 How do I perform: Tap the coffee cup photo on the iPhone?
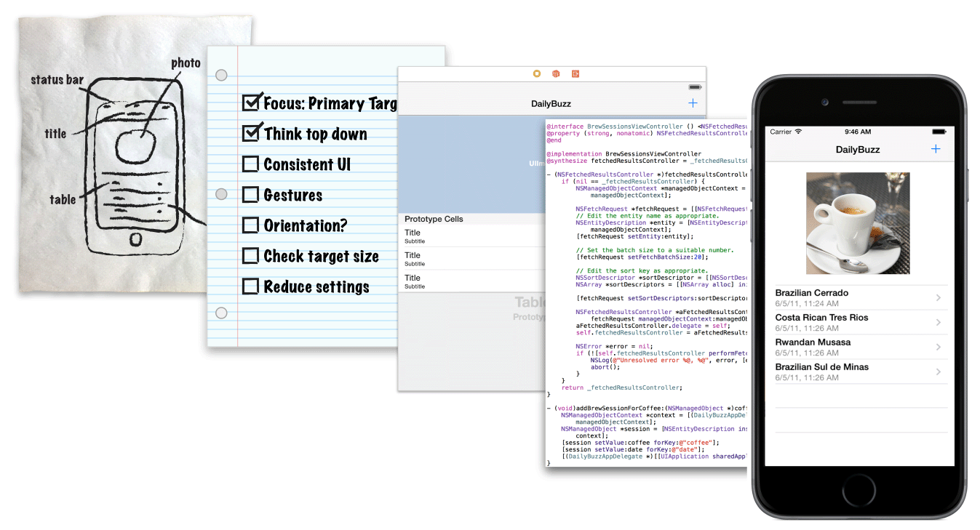point(859,223)
